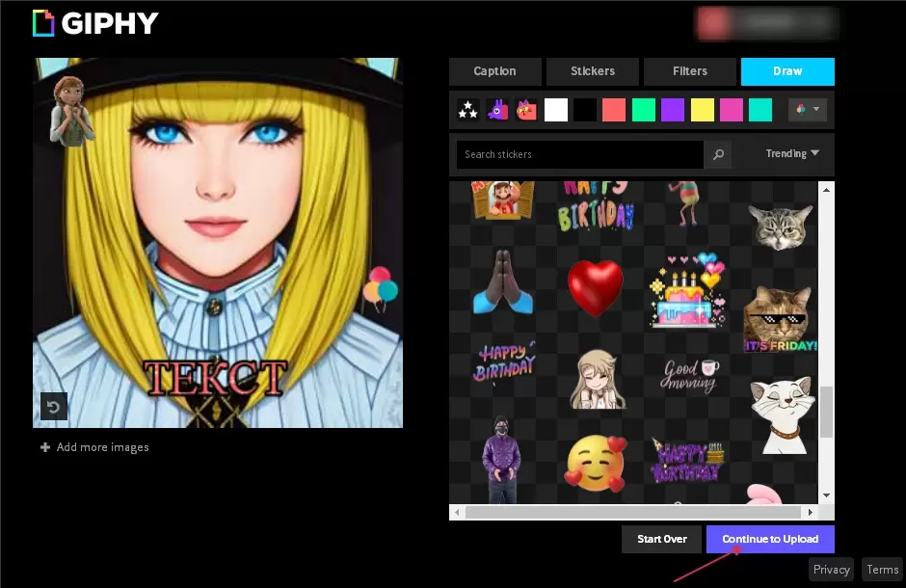Pick the colorful Birthday letters sticker
Screen dimensions: 906x588
pos(597,207)
